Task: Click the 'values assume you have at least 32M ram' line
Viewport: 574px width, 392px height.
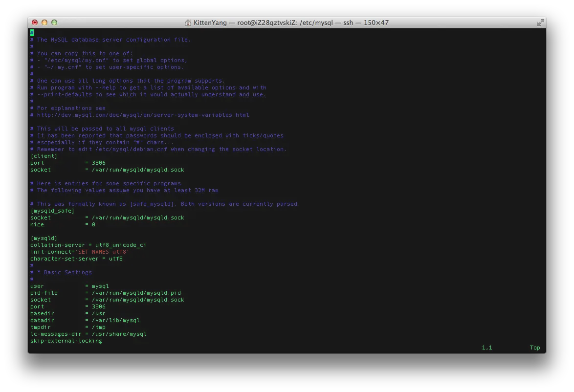Action: tap(125, 191)
